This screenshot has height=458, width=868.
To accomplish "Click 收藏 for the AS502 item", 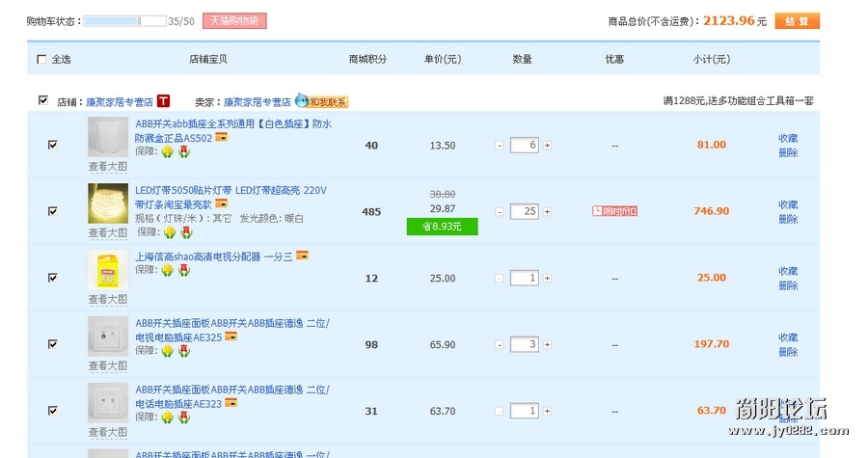I will pos(788,138).
